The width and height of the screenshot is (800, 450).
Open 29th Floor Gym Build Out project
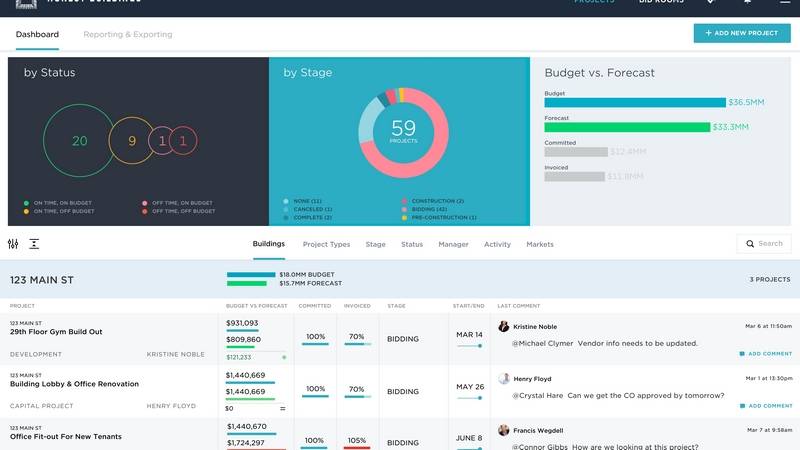pyautogui.click(x=57, y=331)
